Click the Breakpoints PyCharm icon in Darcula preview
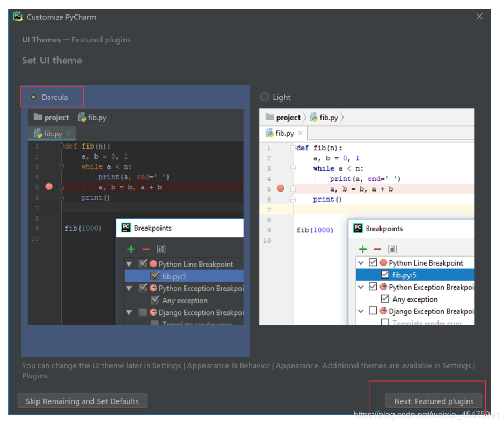This screenshot has width=504, height=425. click(x=126, y=228)
